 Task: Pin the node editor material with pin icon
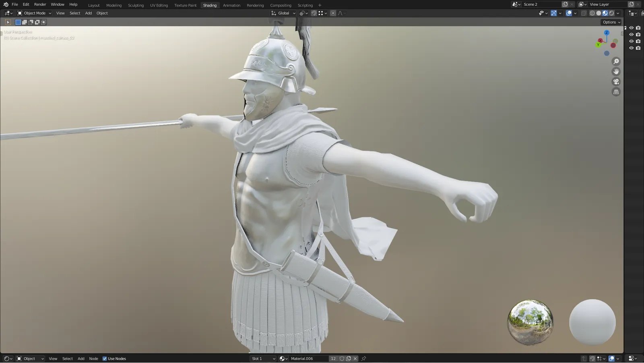coord(363,359)
